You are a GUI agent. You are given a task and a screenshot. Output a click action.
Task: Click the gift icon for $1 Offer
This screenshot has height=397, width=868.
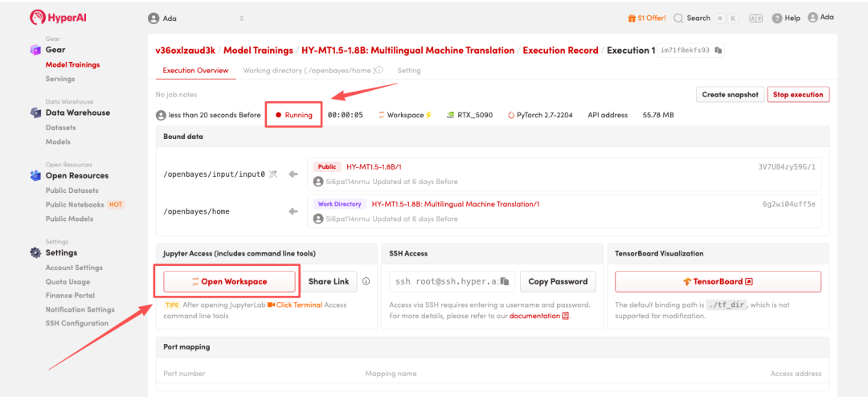[x=632, y=18]
